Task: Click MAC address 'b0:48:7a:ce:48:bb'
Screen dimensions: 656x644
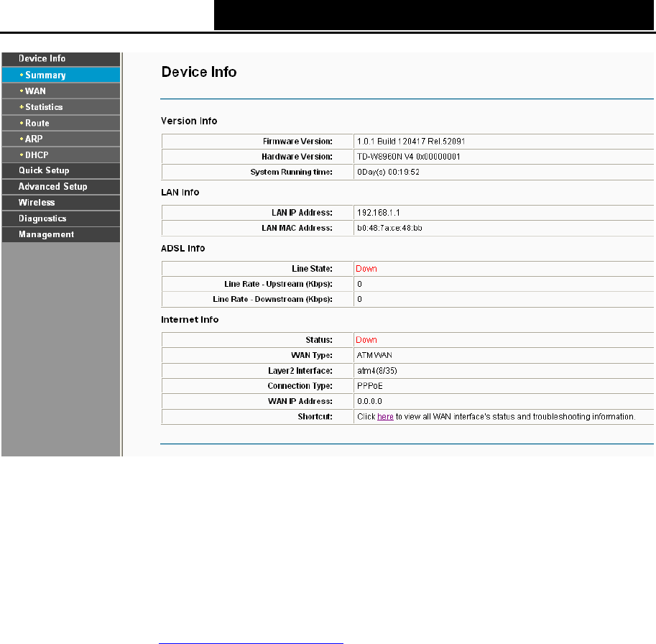Action: point(389,228)
